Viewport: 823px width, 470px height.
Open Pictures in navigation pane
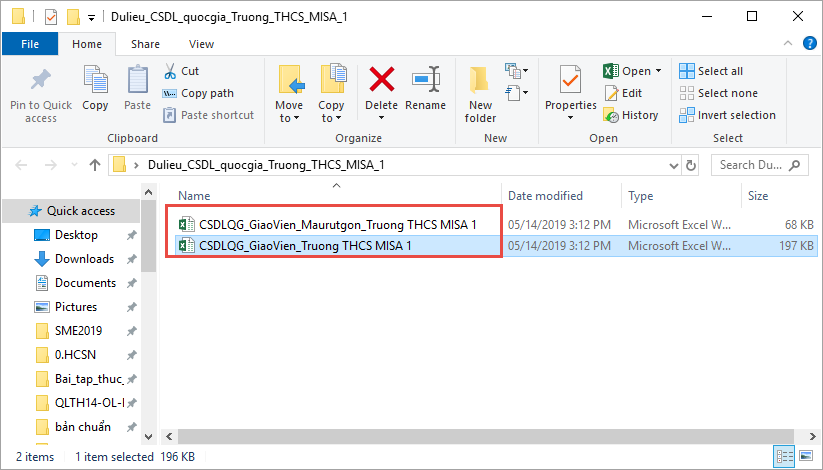point(76,307)
